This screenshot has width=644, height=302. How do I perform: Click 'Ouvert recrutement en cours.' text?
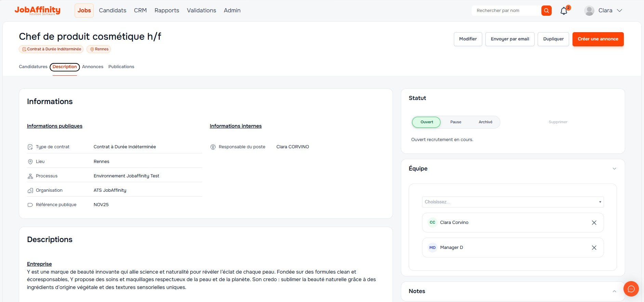point(442,140)
